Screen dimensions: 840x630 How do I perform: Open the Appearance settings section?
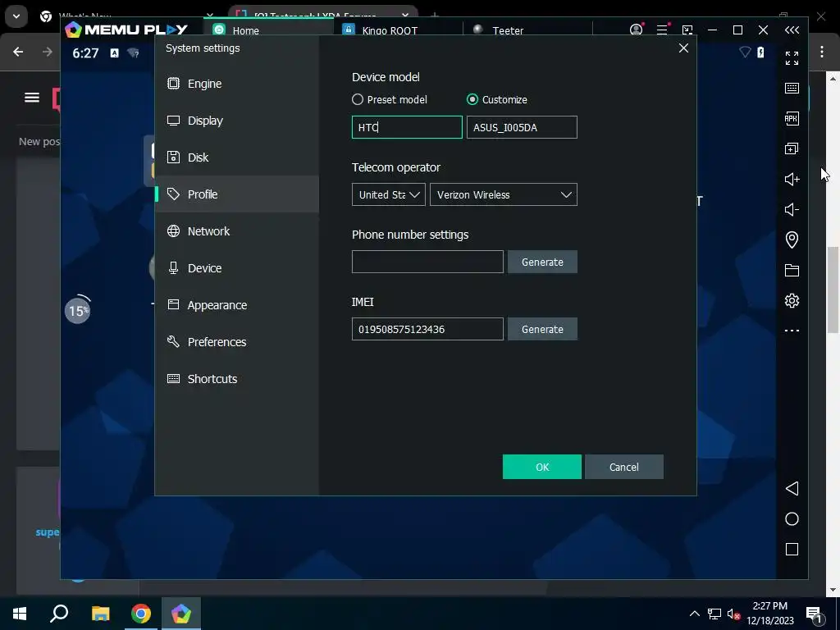point(237,305)
